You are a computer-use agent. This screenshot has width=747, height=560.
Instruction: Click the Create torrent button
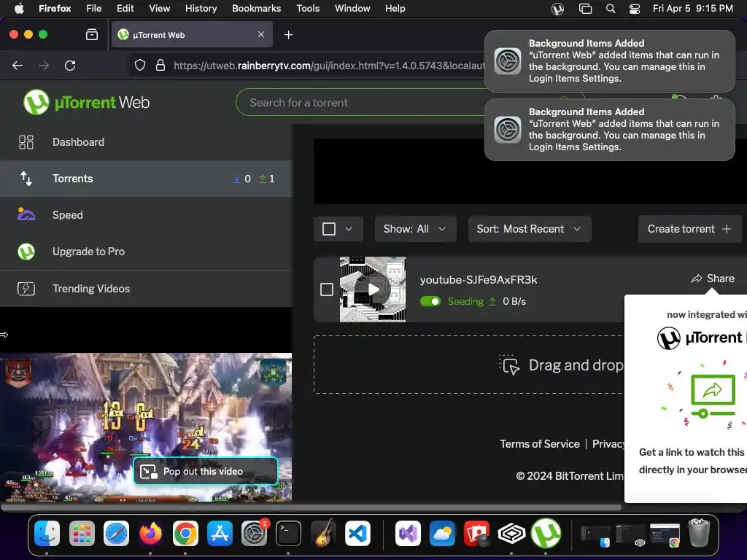point(689,229)
